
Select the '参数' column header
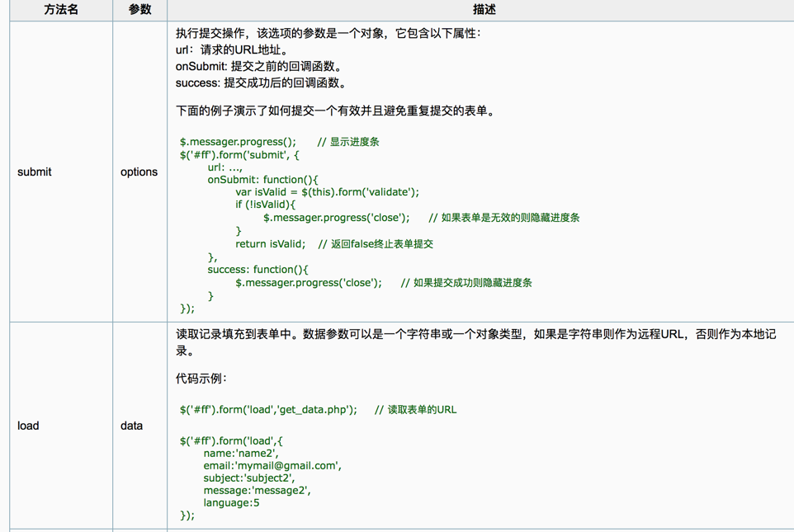click(139, 10)
